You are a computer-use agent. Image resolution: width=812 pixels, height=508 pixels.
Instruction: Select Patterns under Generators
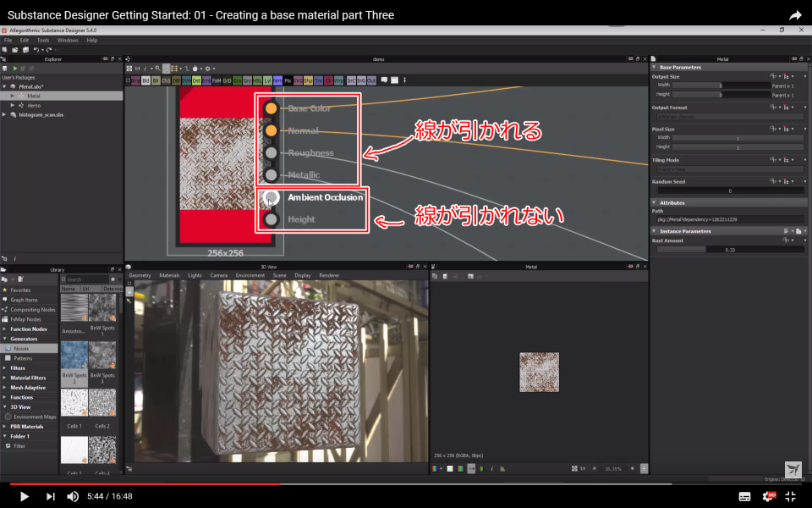tap(23, 358)
